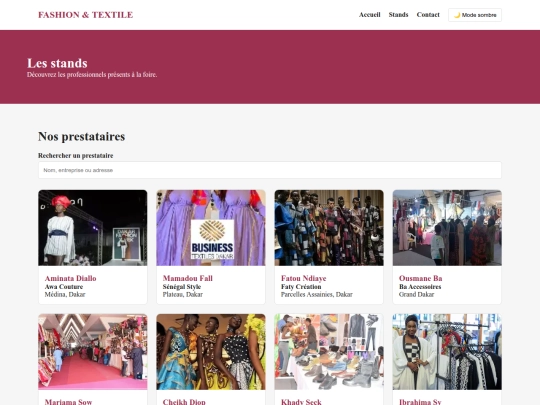
Task: Click the 'Nos prestataires' heading
Action: (82, 136)
